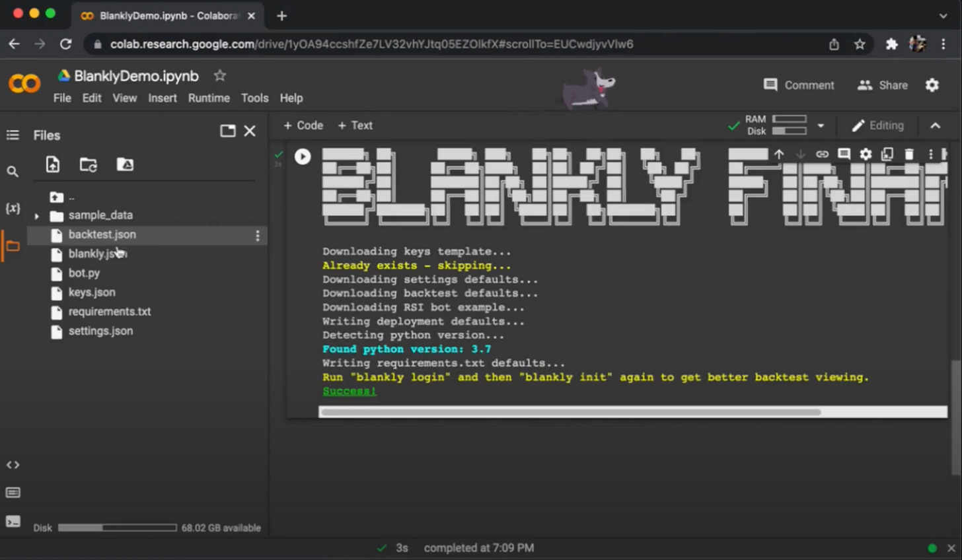The height and width of the screenshot is (560, 962).
Task: Open cell editor settings gear
Action: [866, 154]
